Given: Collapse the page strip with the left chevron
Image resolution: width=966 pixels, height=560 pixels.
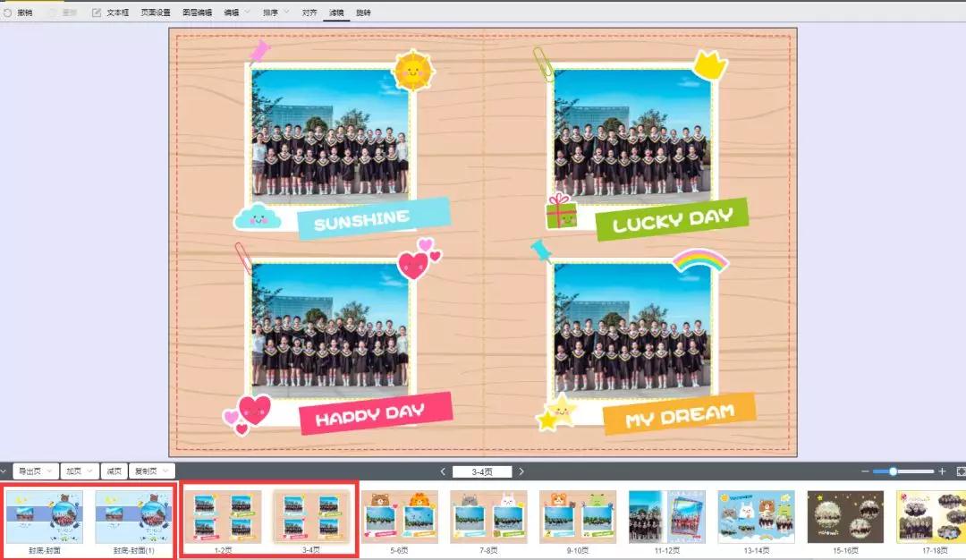Looking at the screenshot, I should click(3, 471).
